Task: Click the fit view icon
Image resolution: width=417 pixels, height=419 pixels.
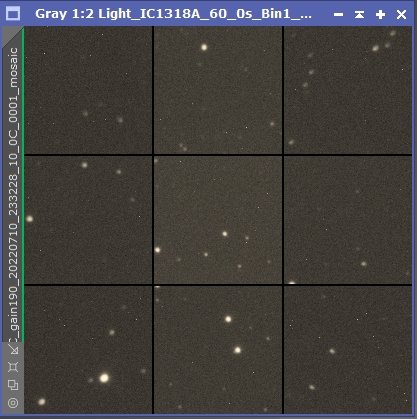Action: coord(13,367)
